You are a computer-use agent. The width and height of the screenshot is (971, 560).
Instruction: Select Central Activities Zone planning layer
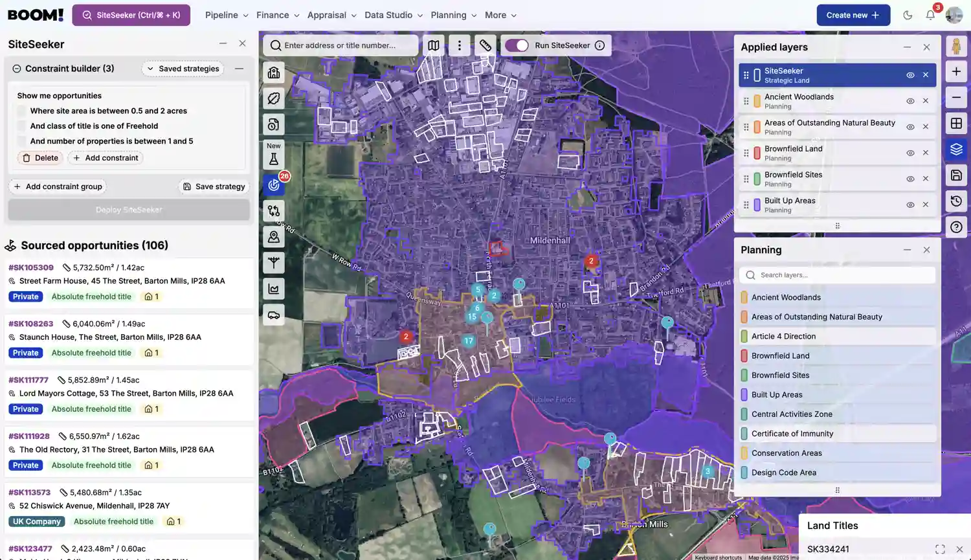(x=838, y=414)
